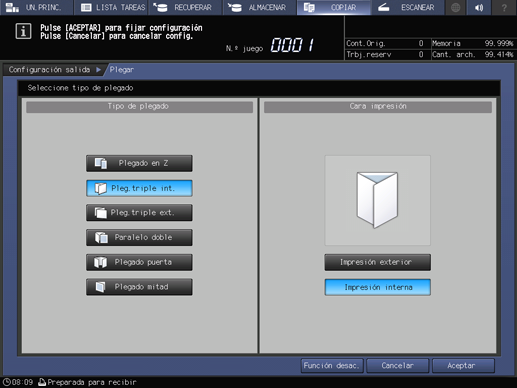Select the COPIAR tab
The image size is (517, 388).
pos(334,7)
